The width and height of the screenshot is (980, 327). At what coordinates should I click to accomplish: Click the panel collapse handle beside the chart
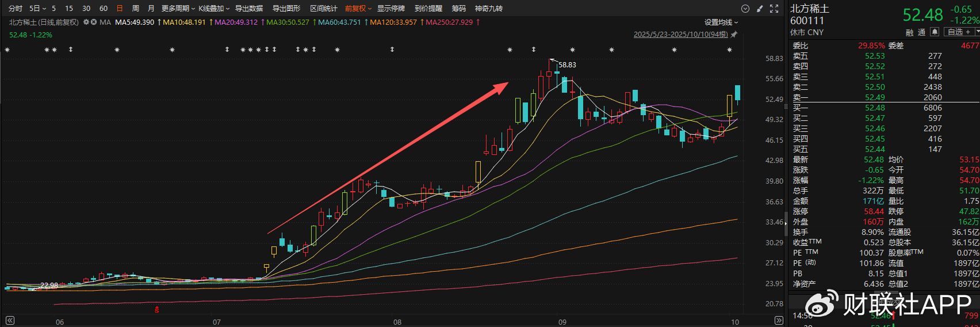[x=786, y=225]
